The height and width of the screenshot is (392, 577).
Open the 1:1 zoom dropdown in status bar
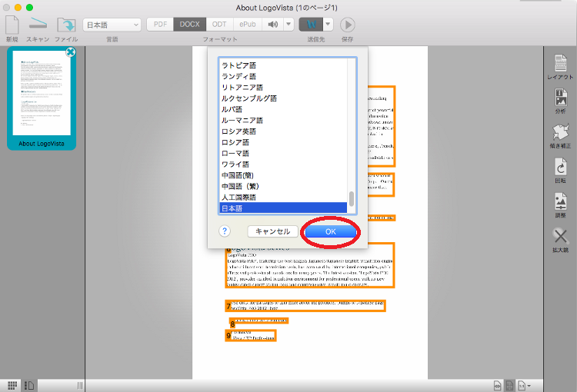tap(525, 386)
